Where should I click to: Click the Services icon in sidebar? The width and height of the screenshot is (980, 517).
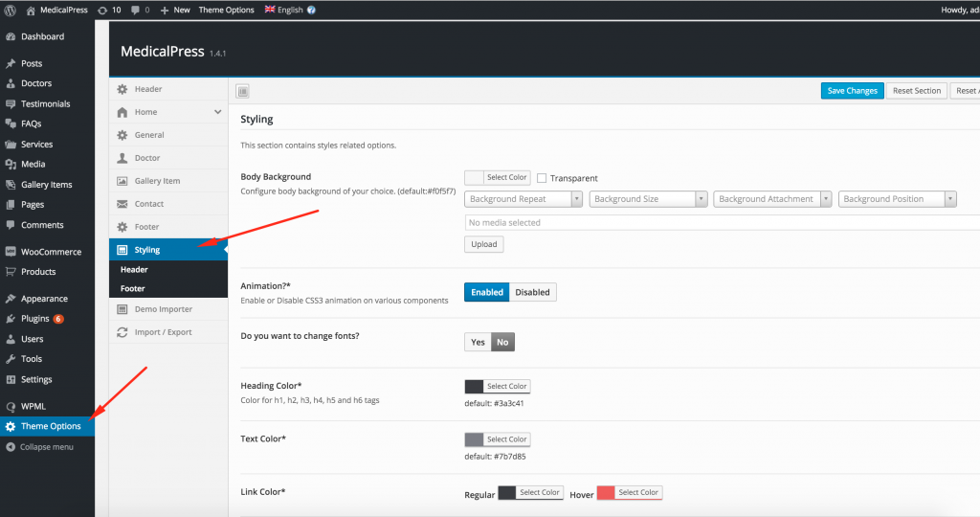11,145
